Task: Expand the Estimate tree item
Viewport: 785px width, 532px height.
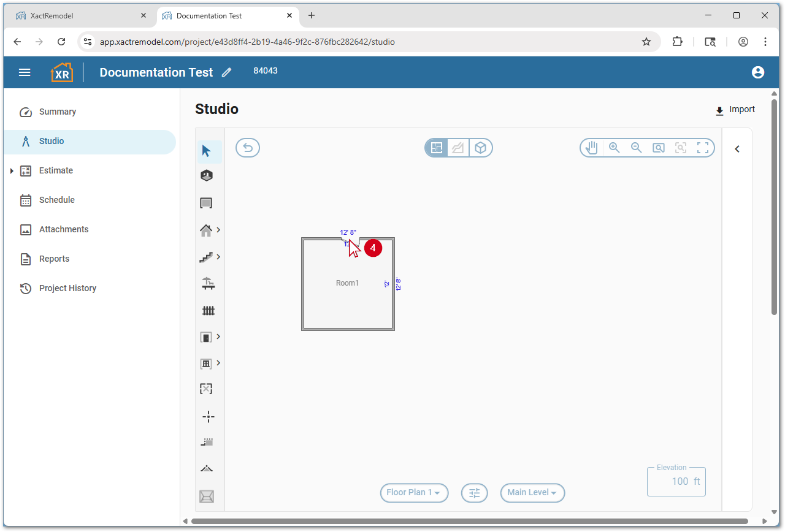Action: (12, 170)
